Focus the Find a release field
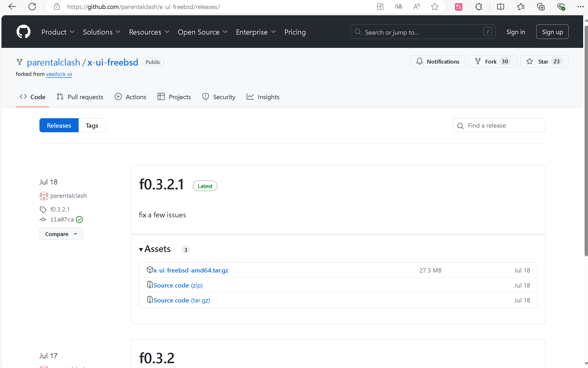 pyautogui.click(x=499, y=125)
